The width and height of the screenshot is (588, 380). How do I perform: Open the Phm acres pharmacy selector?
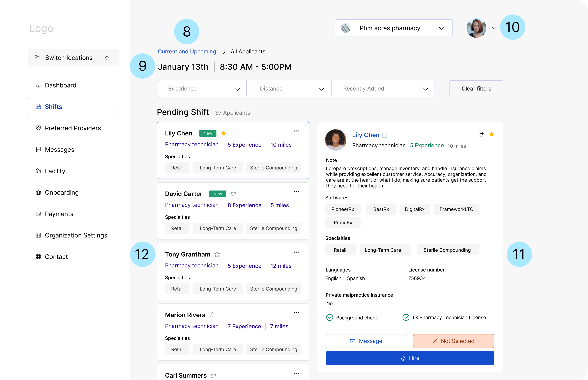point(393,28)
